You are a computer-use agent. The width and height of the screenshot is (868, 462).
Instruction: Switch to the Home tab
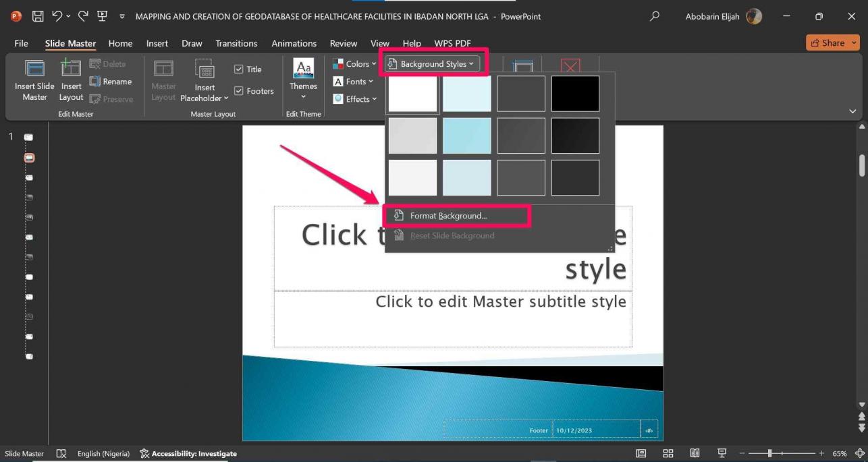pos(120,43)
